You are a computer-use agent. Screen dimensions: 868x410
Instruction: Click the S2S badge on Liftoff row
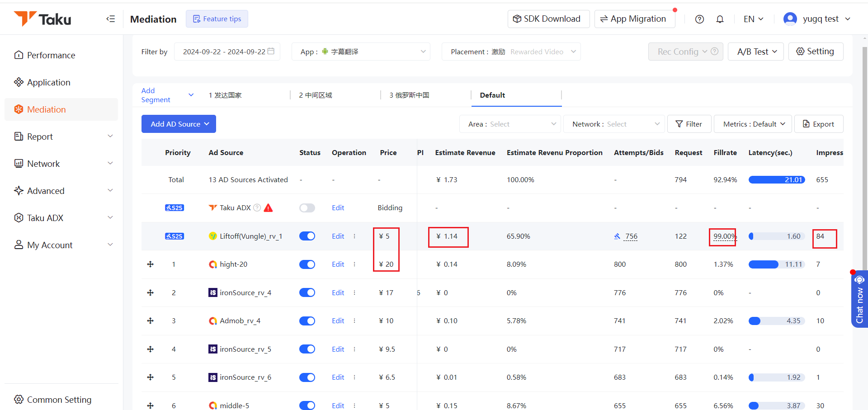[175, 236]
